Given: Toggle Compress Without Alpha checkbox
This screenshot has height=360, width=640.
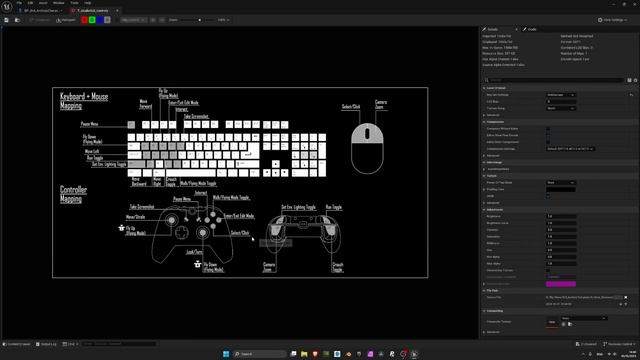Looking at the screenshot, I should (548, 129).
